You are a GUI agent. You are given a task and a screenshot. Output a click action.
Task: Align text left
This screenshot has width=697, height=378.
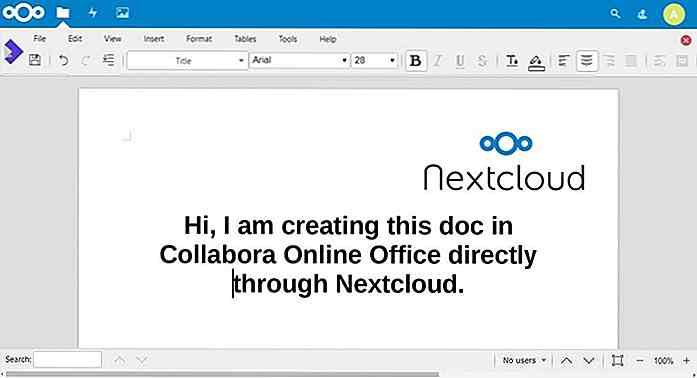[x=564, y=61]
